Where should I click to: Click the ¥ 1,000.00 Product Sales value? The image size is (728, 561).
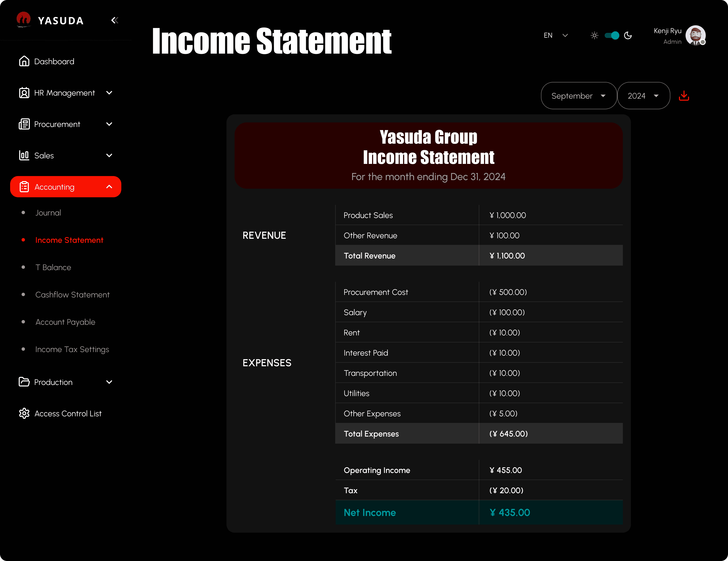(507, 215)
